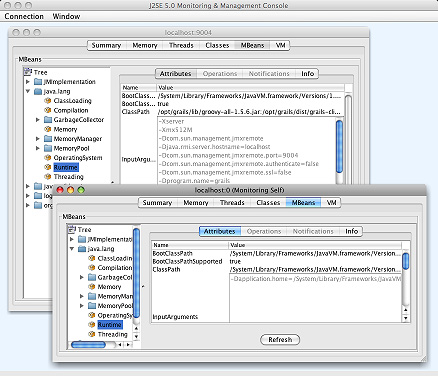Click Memory bean icon in Monitoring Self tree
This screenshot has height=376, width=438.
pos(92,287)
